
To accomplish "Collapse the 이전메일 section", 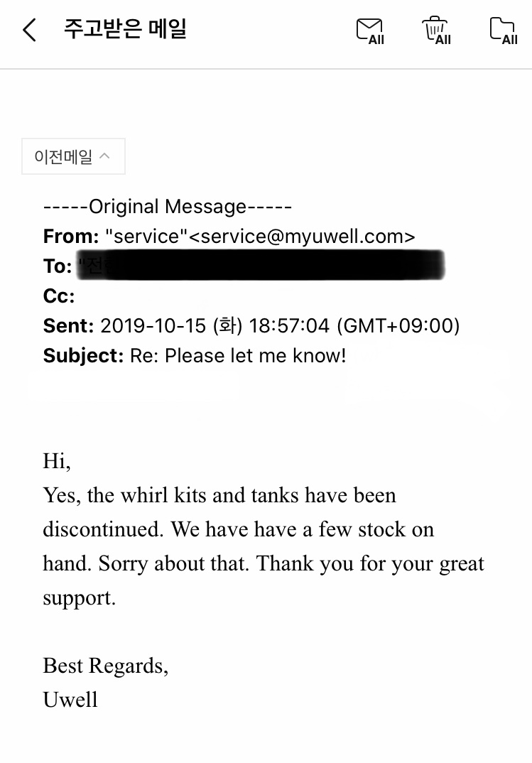I will (73, 156).
